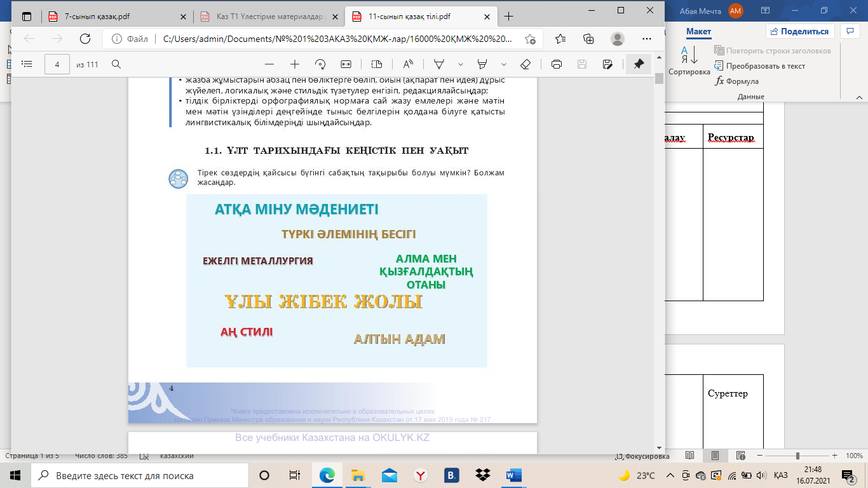
Task: Click Преобразовать в текст in Word
Action: [760, 66]
